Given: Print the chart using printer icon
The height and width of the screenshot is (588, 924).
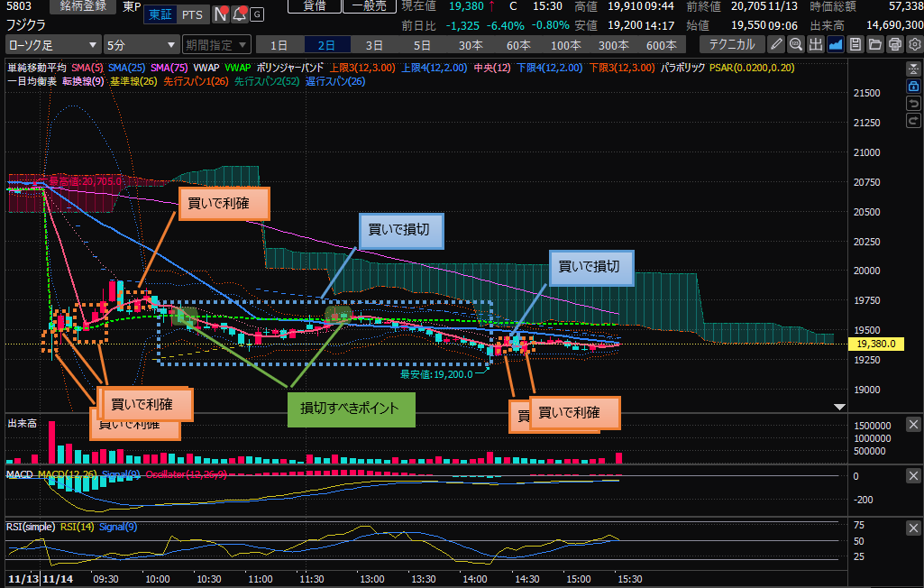Looking at the screenshot, I should (x=894, y=43).
